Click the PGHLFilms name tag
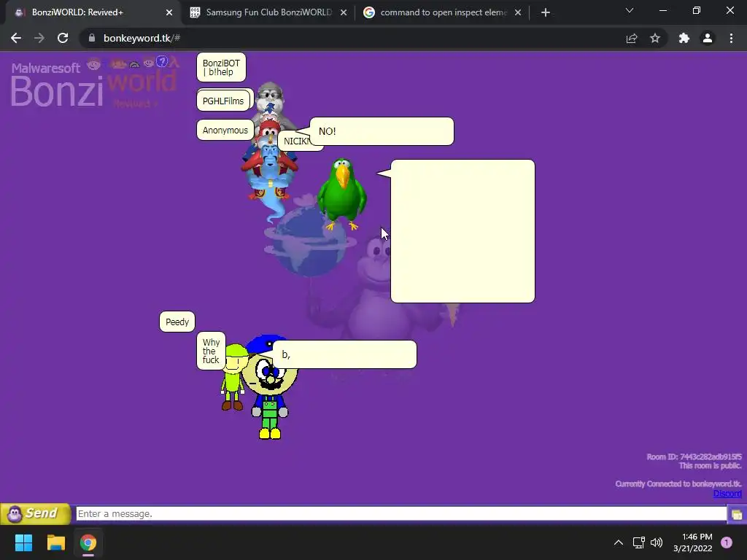Viewport: 747px width, 560px height. click(223, 101)
